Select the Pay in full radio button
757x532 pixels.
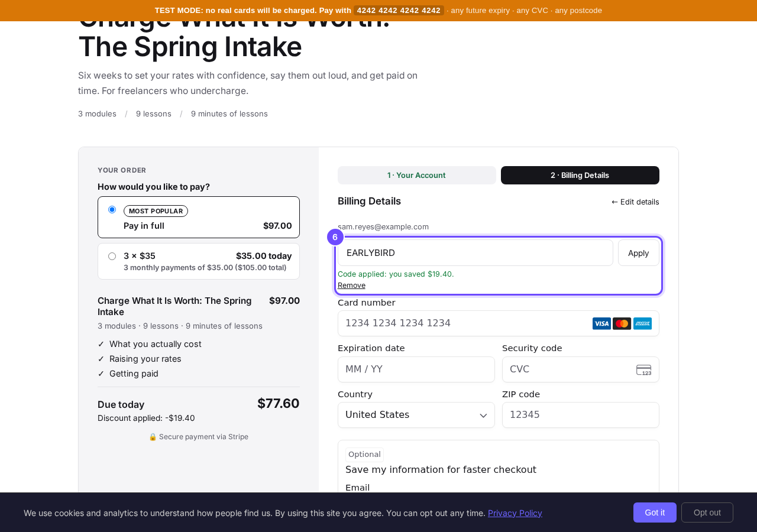pyautogui.click(x=112, y=210)
